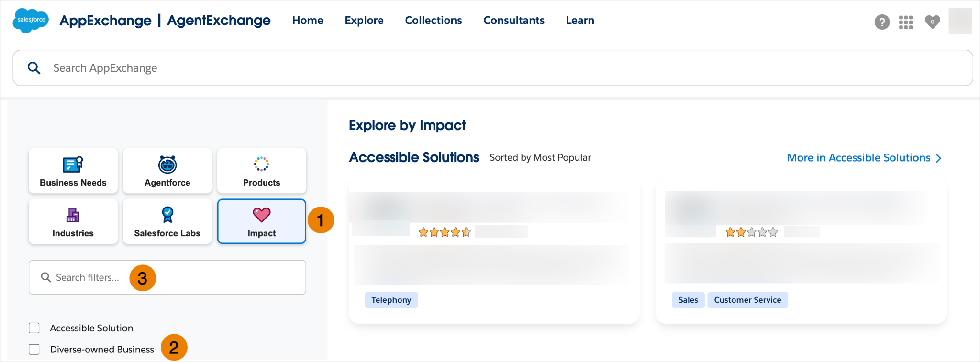Click the two-star rating
Screen dimensions: 980x362
click(x=752, y=232)
